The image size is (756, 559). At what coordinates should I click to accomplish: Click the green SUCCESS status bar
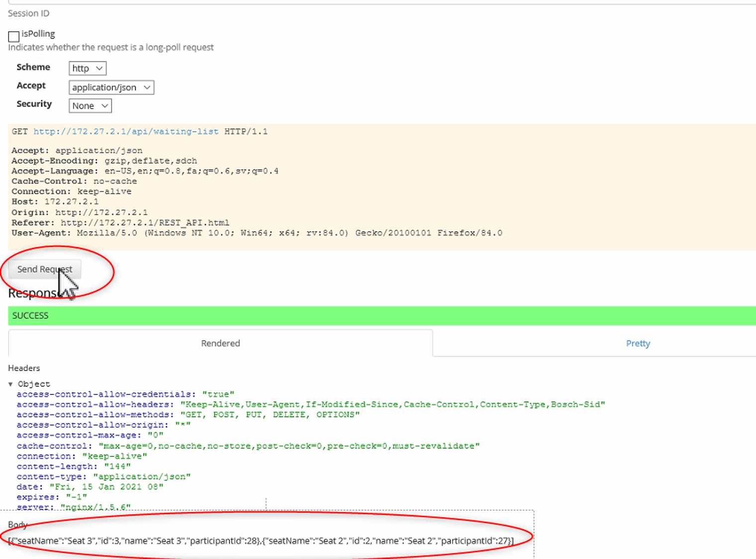click(x=378, y=316)
